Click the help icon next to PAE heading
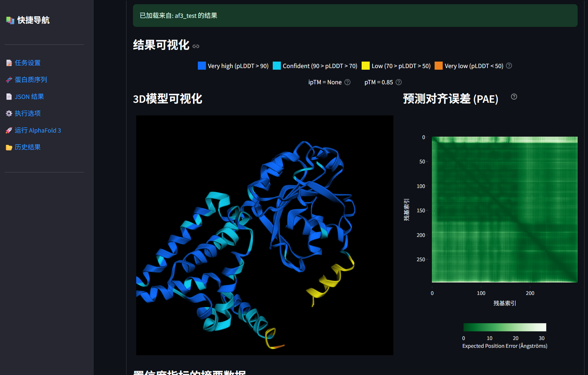 tap(514, 97)
